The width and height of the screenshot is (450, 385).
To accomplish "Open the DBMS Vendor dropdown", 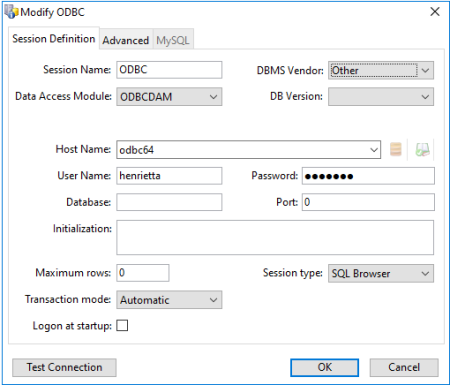I will coord(381,70).
